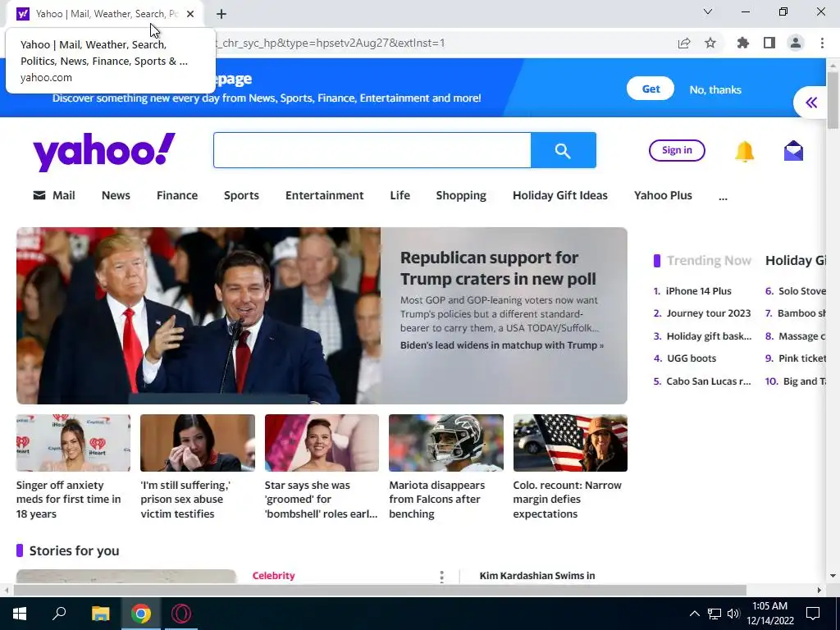Click the taskbar clock and date
Screen dimensions: 840x630
coord(769,614)
